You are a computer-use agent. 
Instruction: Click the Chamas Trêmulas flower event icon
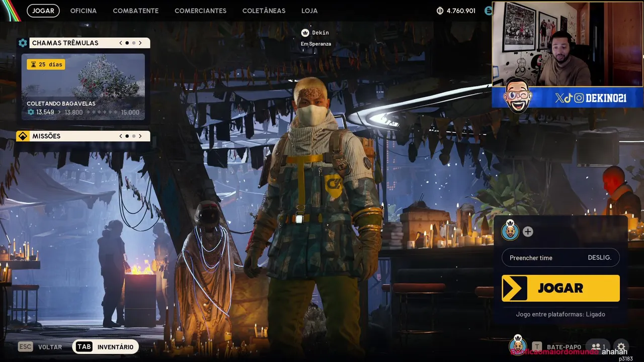[x=23, y=43]
